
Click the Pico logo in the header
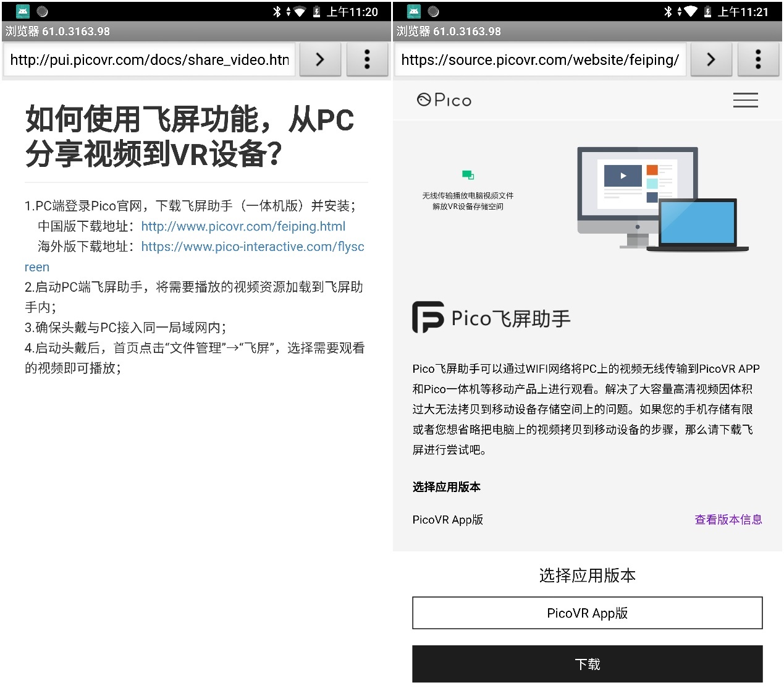444,100
